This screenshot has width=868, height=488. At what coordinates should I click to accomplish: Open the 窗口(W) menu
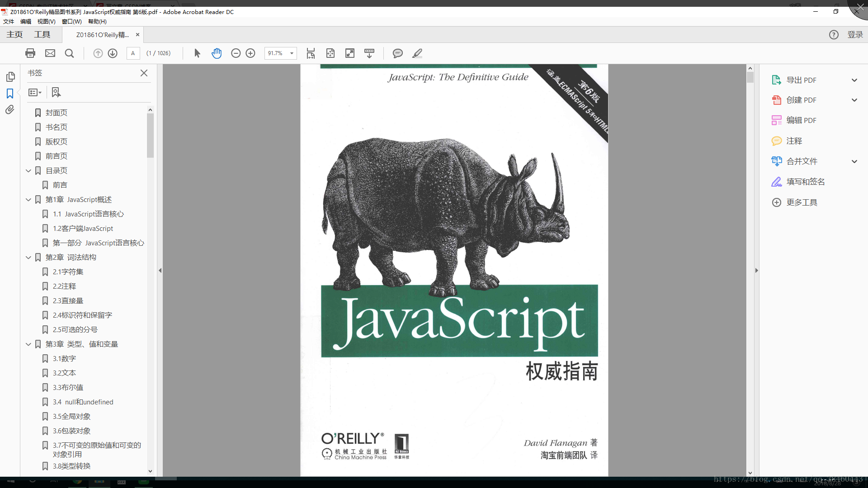point(72,21)
